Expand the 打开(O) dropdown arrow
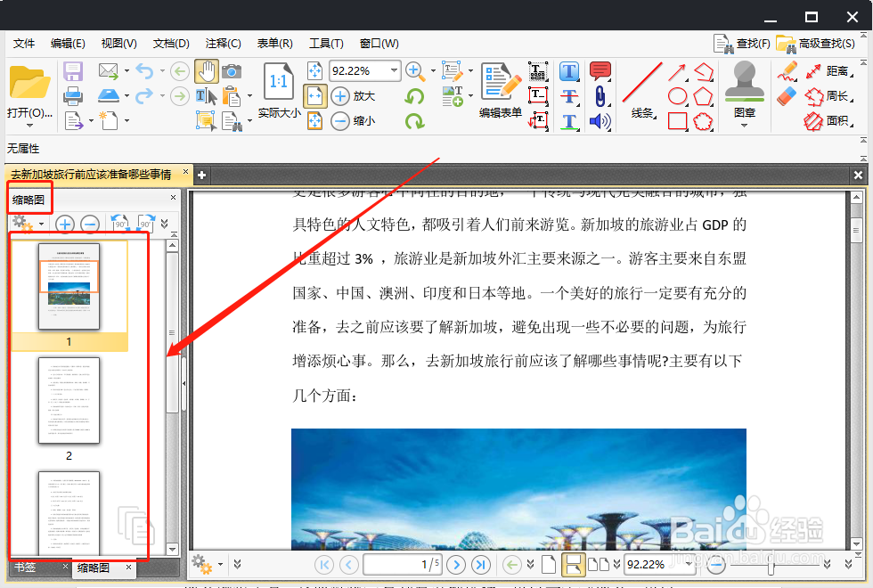 coord(29,126)
